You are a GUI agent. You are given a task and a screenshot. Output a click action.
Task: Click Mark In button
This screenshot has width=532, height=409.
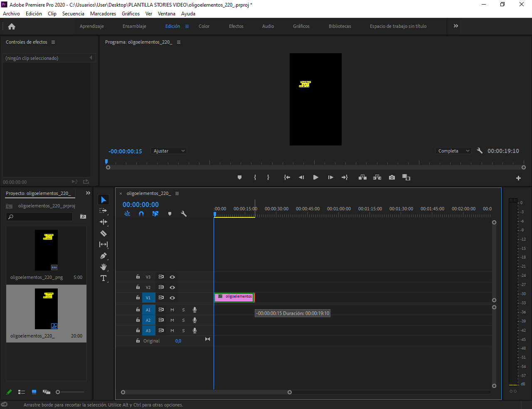(255, 177)
